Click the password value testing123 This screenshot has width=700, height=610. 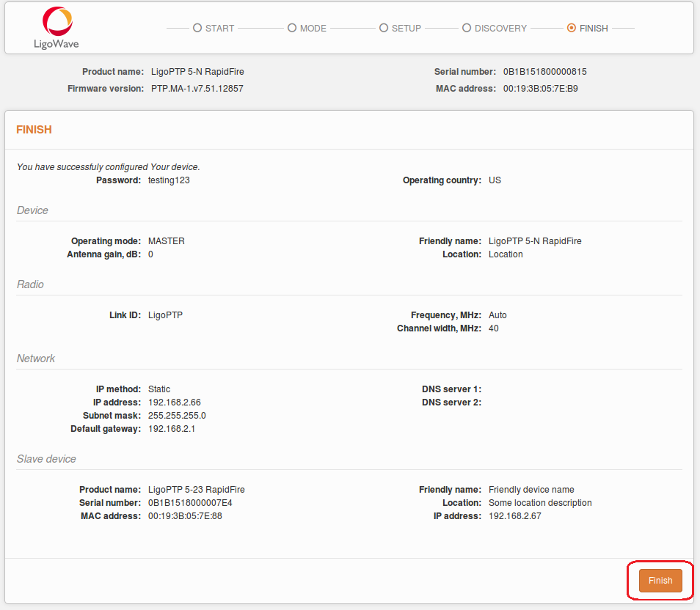tap(169, 180)
